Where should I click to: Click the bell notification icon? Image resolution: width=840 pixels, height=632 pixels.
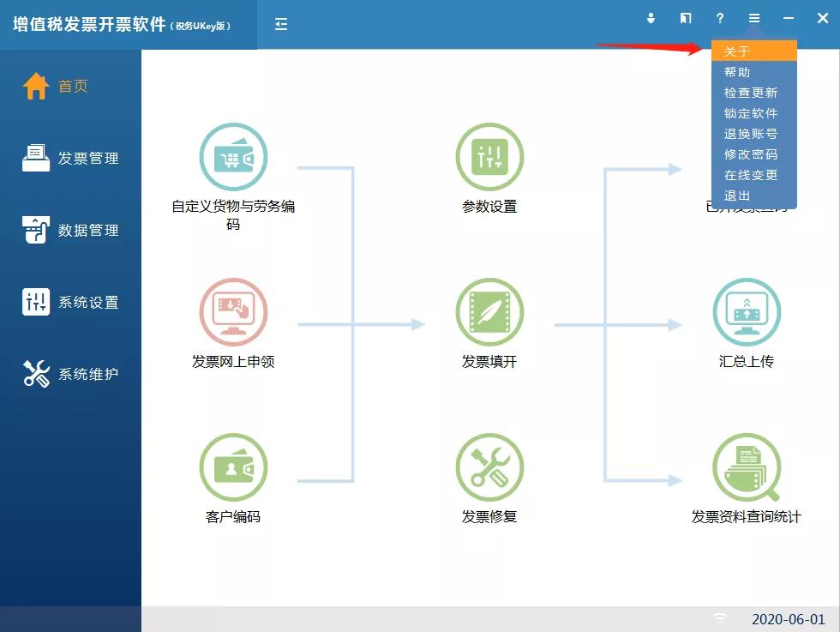coord(651,18)
